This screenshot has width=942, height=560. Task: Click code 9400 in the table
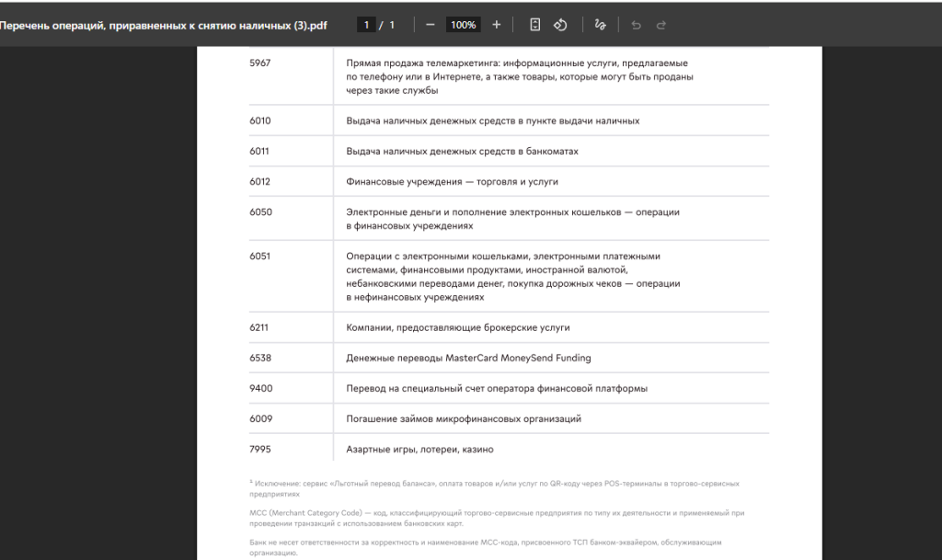(x=259, y=388)
